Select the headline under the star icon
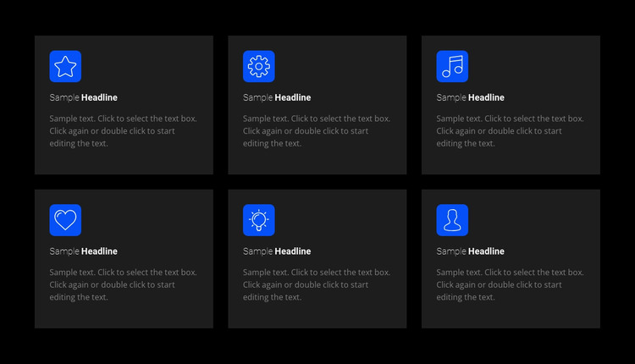Image resolution: width=635 pixels, height=364 pixels. click(84, 97)
